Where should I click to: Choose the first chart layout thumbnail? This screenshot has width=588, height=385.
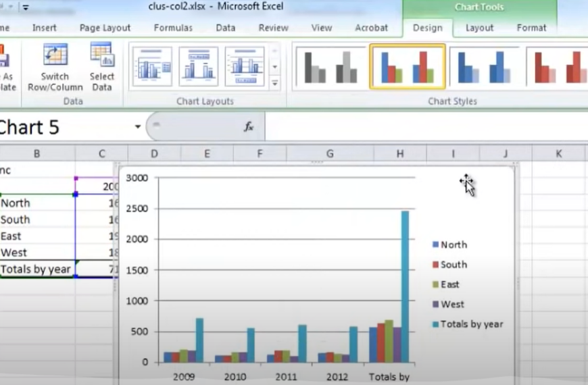pos(152,66)
